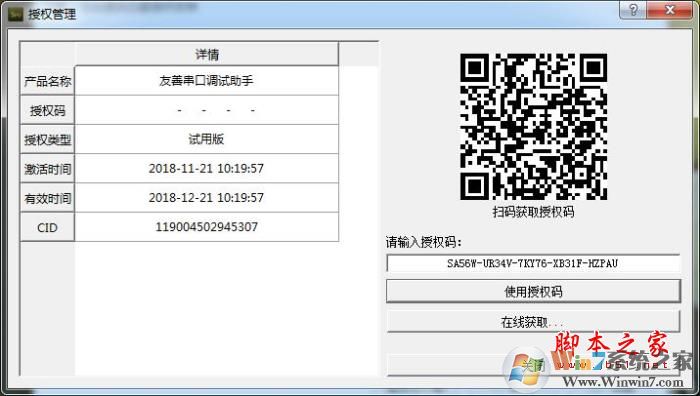The width and height of the screenshot is (700, 396).
Task: Click the 授权管理 window title text
Action: (52, 14)
